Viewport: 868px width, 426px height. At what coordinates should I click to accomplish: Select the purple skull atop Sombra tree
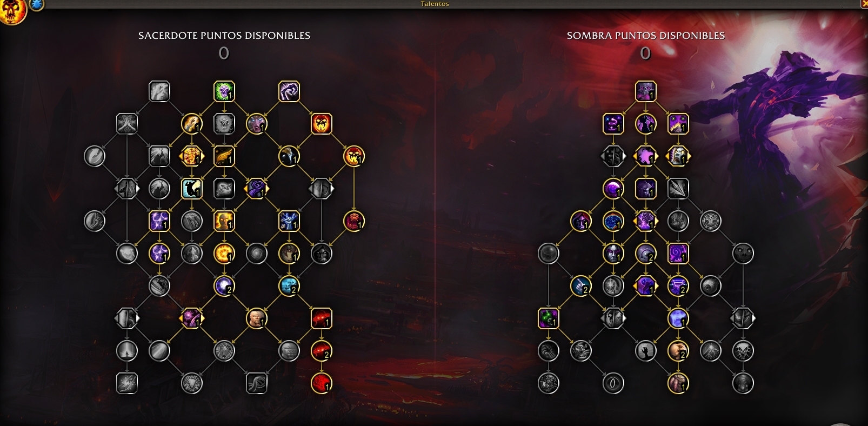[646, 91]
